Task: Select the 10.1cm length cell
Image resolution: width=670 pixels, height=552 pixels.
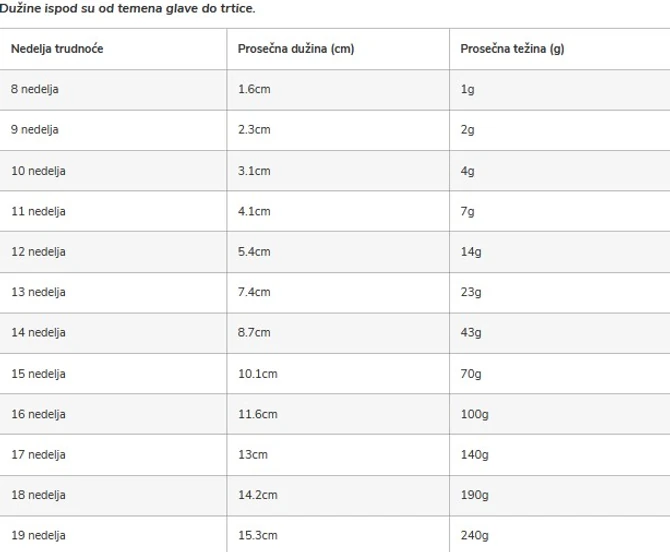Action: pos(257,373)
